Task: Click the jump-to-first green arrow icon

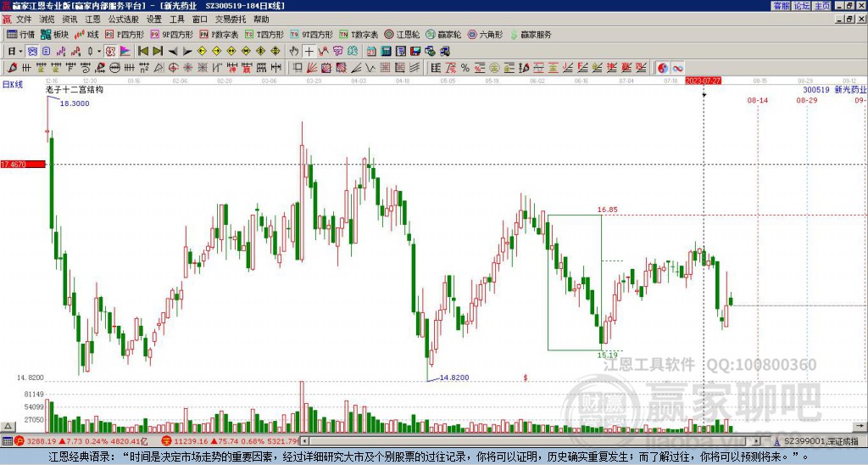Action: (142, 52)
